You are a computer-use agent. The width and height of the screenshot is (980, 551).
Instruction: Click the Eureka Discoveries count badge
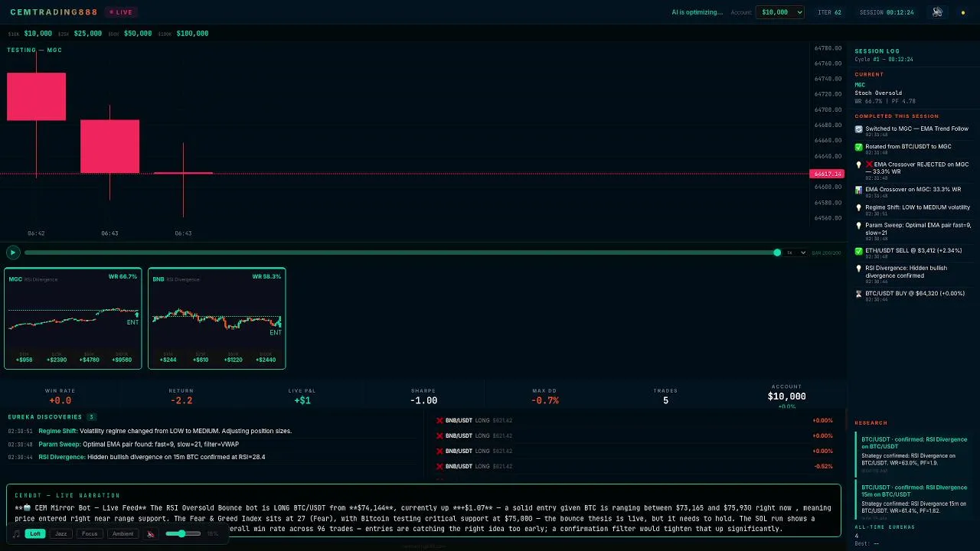(91, 417)
